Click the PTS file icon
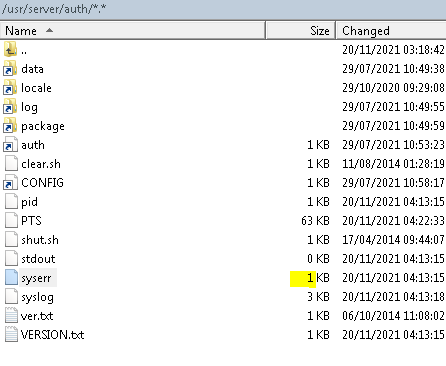 pyautogui.click(x=11, y=220)
